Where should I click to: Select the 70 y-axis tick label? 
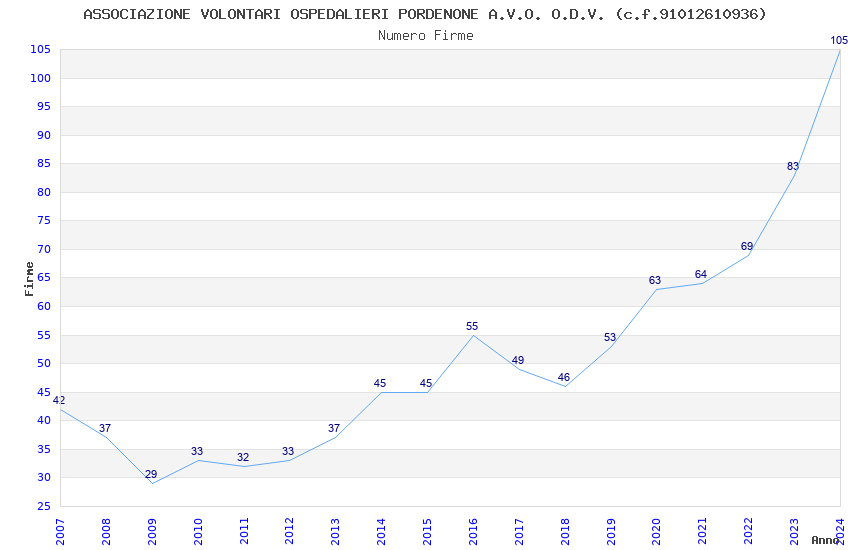pyautogui.click(x=44, y=250)
